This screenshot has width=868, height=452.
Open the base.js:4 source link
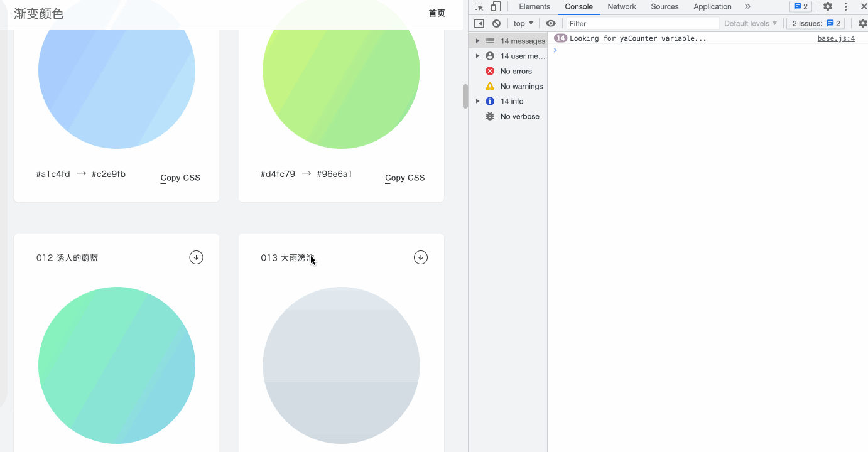coord(836,38)
